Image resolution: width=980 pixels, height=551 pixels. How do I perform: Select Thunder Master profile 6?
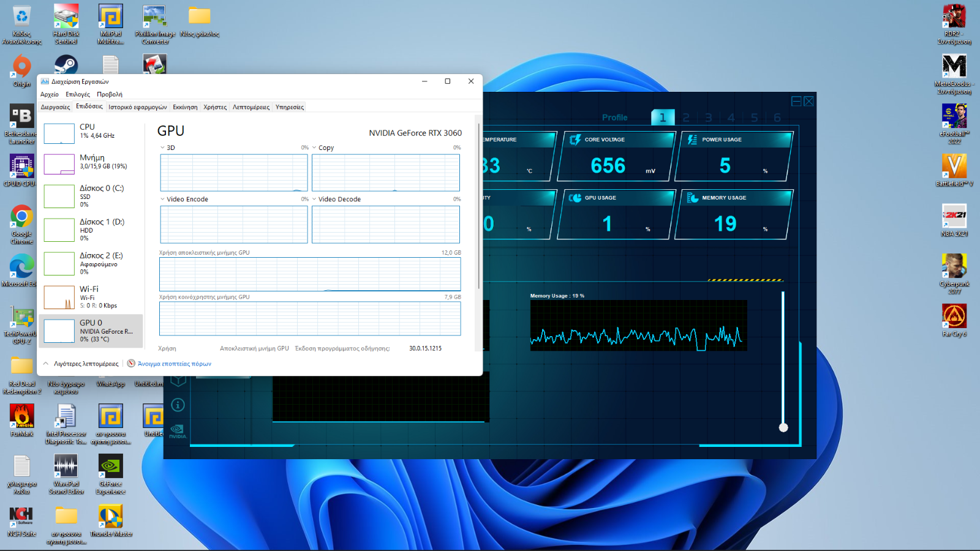(777, 118)
